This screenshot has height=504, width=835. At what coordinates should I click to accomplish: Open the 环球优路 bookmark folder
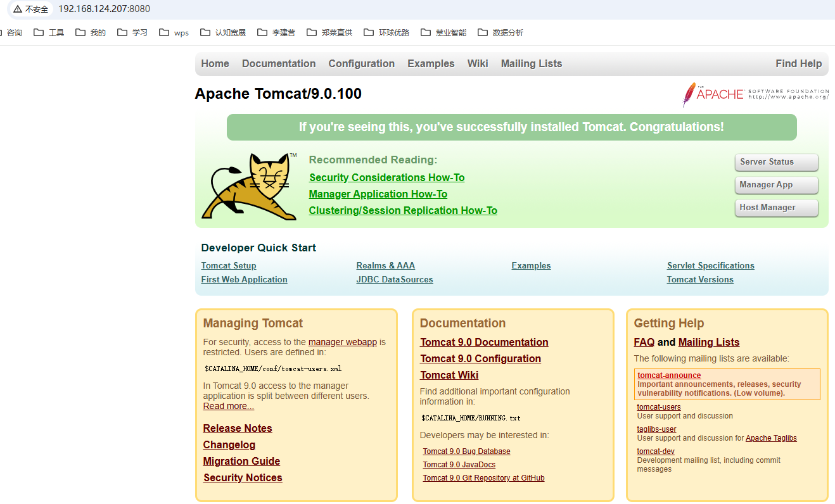(386, 32)
